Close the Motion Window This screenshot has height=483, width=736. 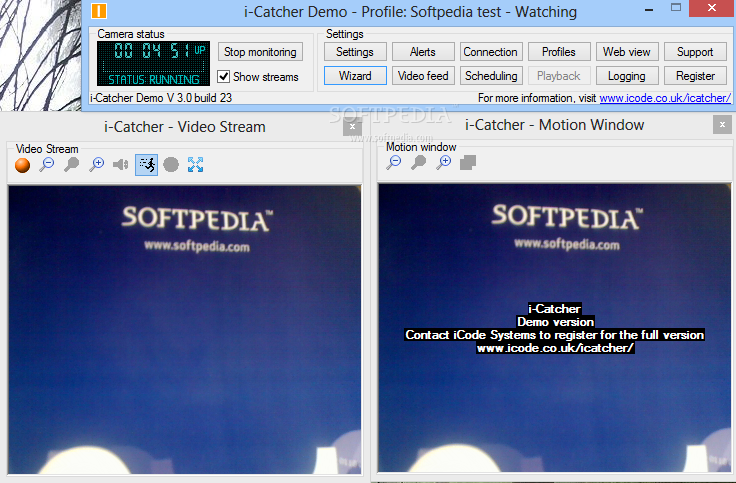click(x=722, y=125)
